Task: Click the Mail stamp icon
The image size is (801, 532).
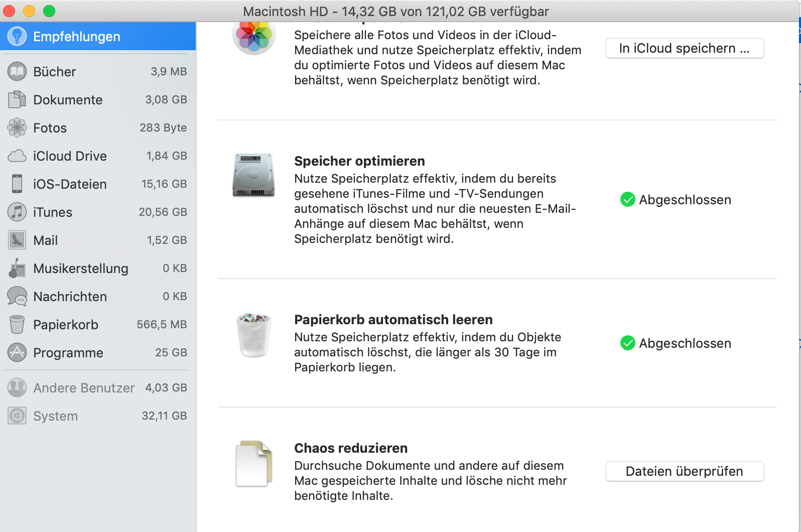Action: tap(17, 240)
